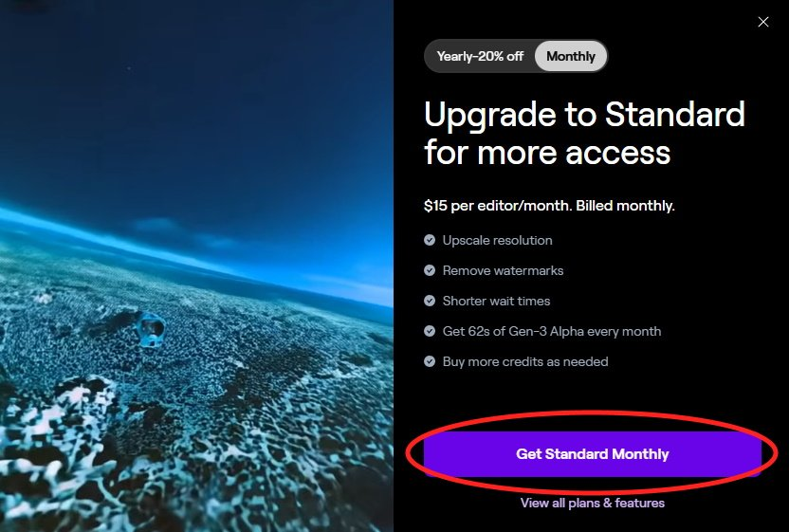Click the checkmark icon beside Remove watermarks
The height and width of the screenshot is (532, 789).
[430, 270]
